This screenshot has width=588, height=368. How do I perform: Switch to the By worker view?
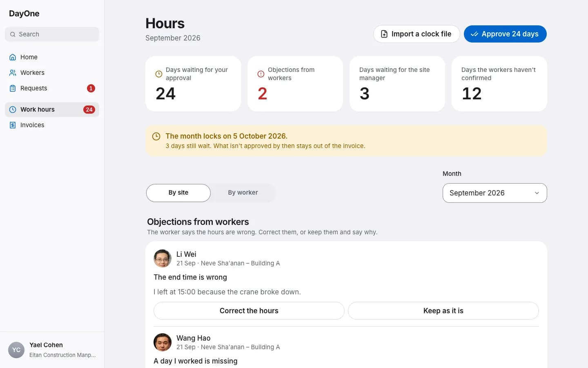tap(243, 193)
